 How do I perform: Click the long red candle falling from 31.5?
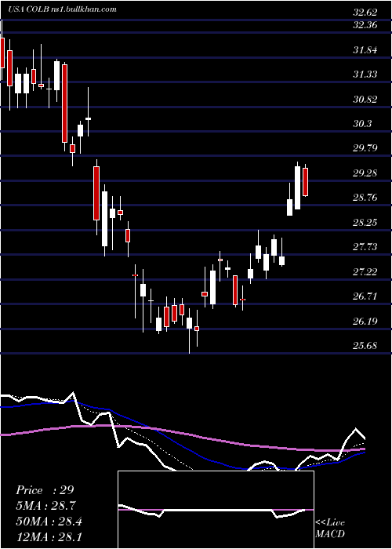(x=65, y=104)
